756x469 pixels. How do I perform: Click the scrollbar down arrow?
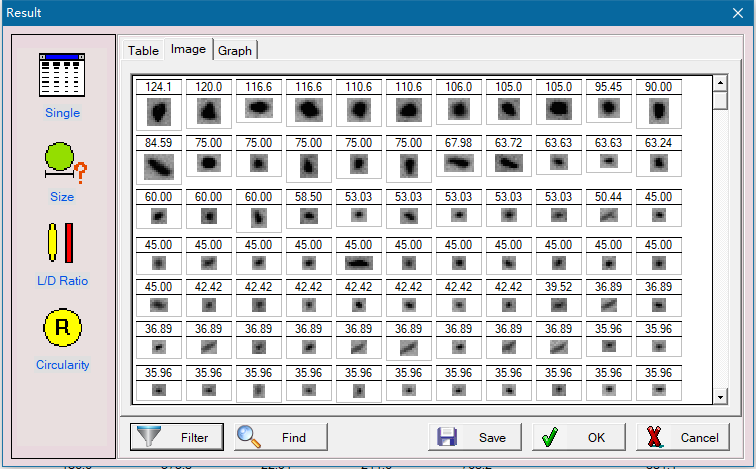coord(719,398)
